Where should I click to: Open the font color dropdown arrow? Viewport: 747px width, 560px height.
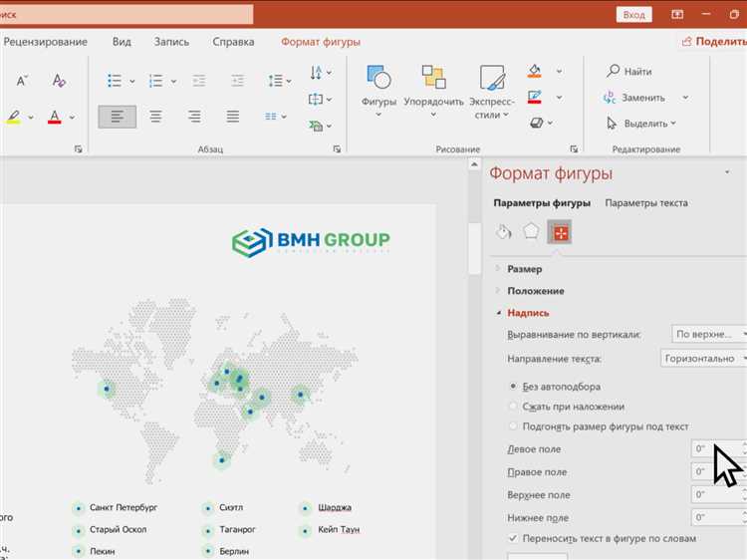click(x=72, y=118)
